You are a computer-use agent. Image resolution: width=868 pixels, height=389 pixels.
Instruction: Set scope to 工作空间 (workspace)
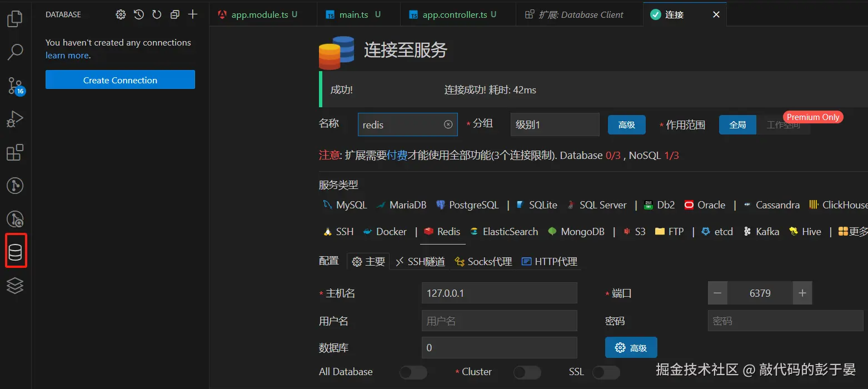coord(783,124)
